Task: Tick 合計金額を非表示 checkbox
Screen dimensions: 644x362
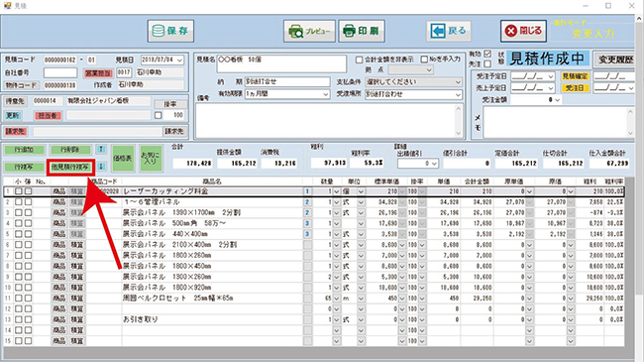Action: pyautogui.click(x=359, y=60)
